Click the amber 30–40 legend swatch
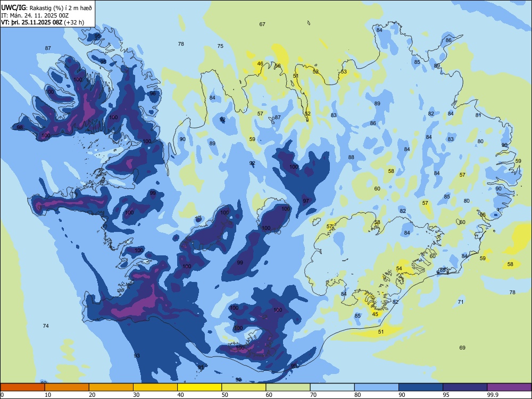532x399 pixels. [155, 387]
